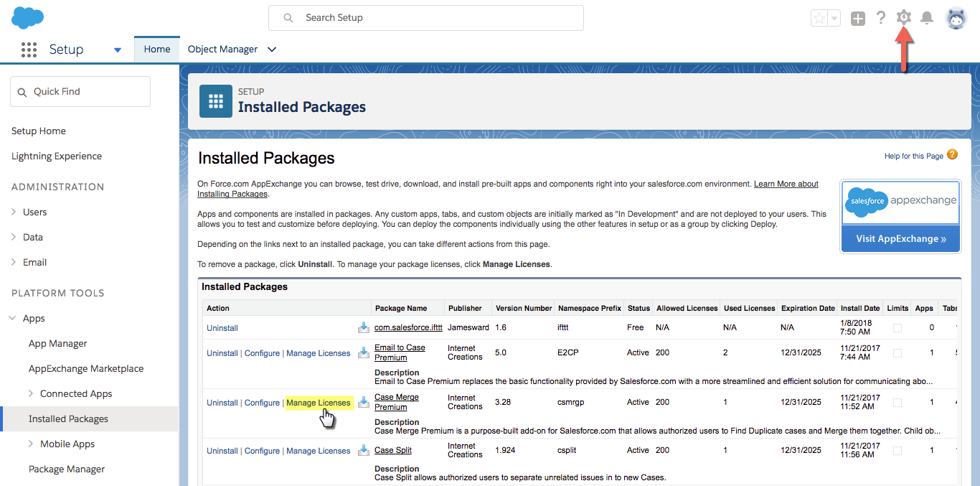The width and height of the screenshot is (980, 486).
Task: Open com.salesforce.ifttt package name link
Action: coord(408,327)
